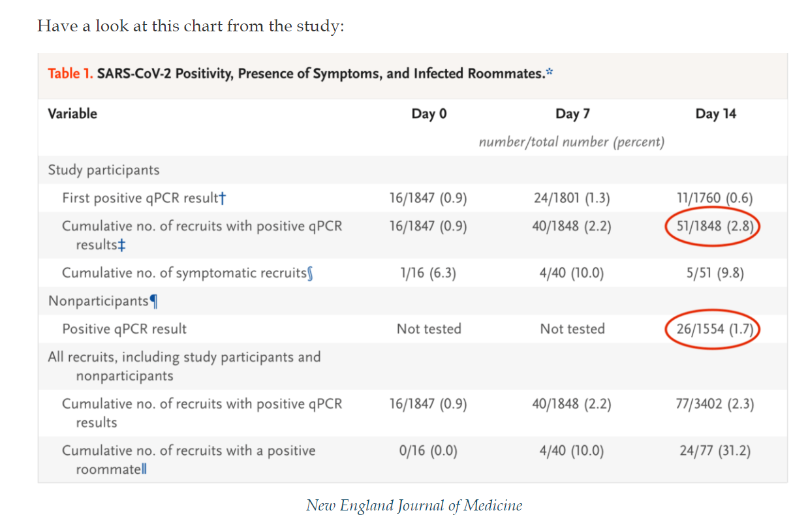Select the orange Table 1. label

pyautogui.click(x=70, y=73)
